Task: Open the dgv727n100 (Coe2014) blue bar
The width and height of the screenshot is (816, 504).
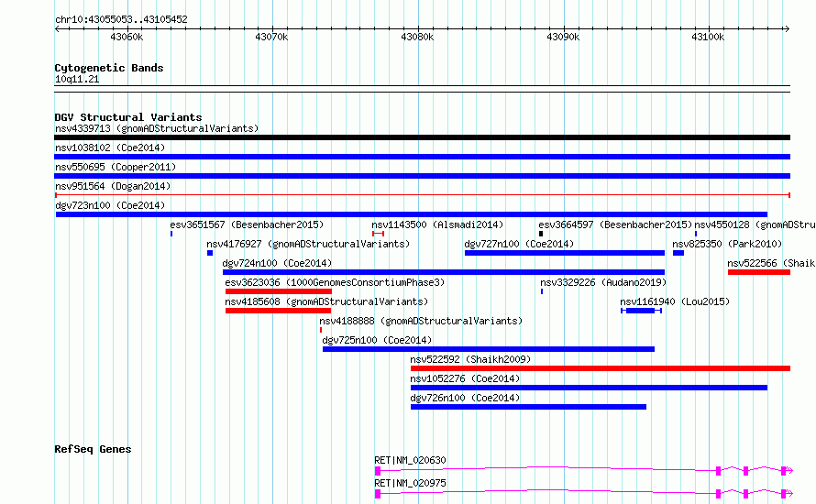Action: [x=565, y=253]
